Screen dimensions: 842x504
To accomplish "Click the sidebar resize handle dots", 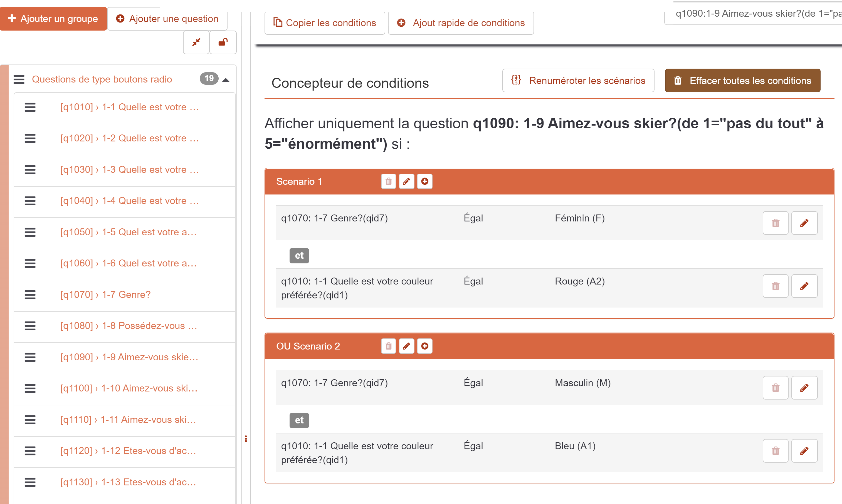I will (246, 439).
